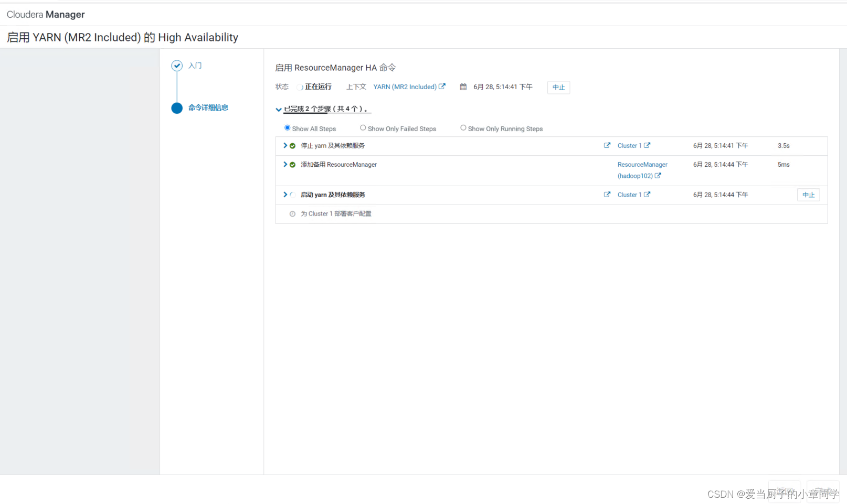Collapse the 已完成 2 个步骤 section

click(x=279, y=110)
